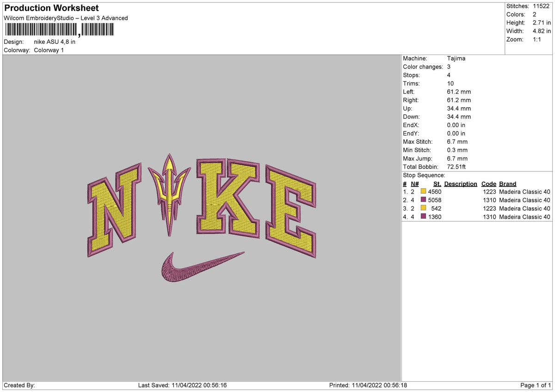Click the St. column header

[x=438, y=184]
